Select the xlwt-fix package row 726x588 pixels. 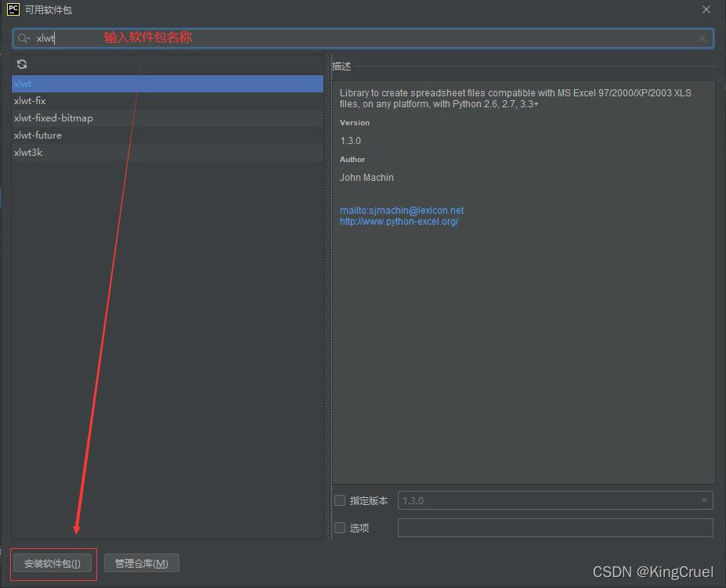click(x=168, y=101)
